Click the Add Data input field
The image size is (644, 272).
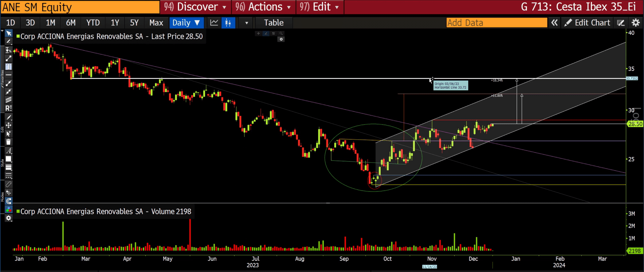point(497,23)
